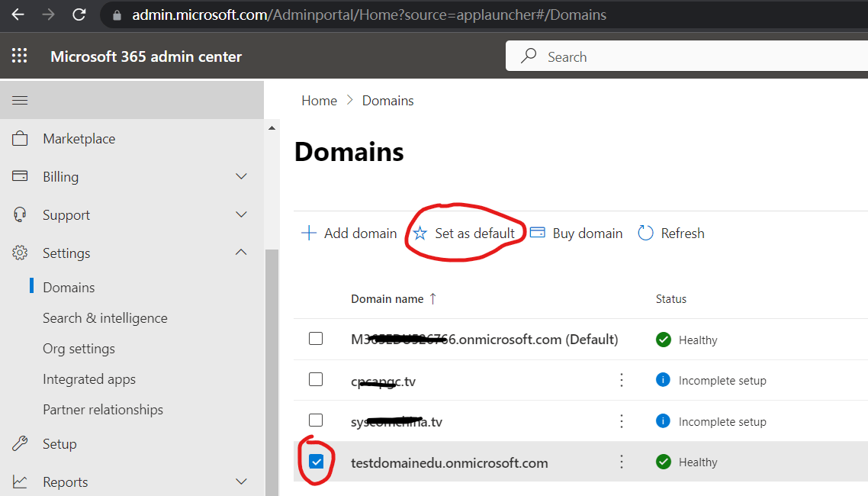Viewport: 868px width, 496px height.
Task: Expand the Support section chevron
Action: pos(241,214)
